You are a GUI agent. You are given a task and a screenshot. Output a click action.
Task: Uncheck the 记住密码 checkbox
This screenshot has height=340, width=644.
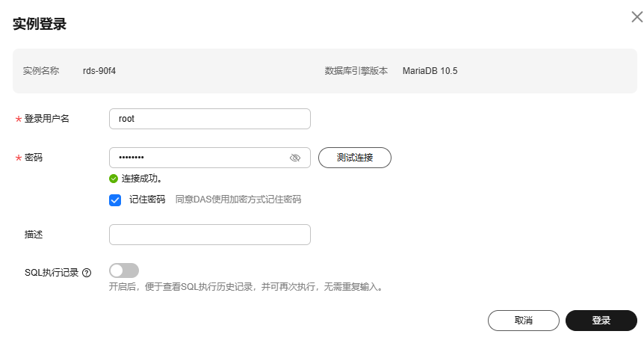(x=115, y=200)
